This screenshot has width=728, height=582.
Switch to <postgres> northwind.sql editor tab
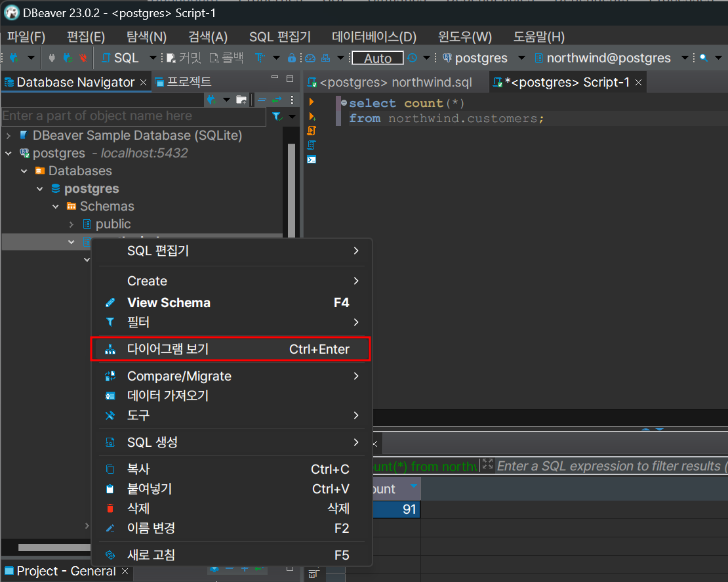tap(390, 82)
